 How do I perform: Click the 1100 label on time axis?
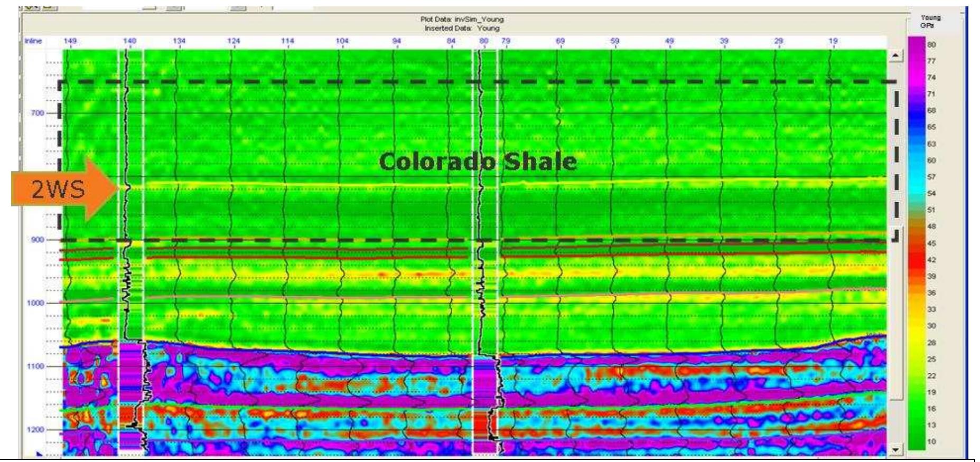coord(36,366)
